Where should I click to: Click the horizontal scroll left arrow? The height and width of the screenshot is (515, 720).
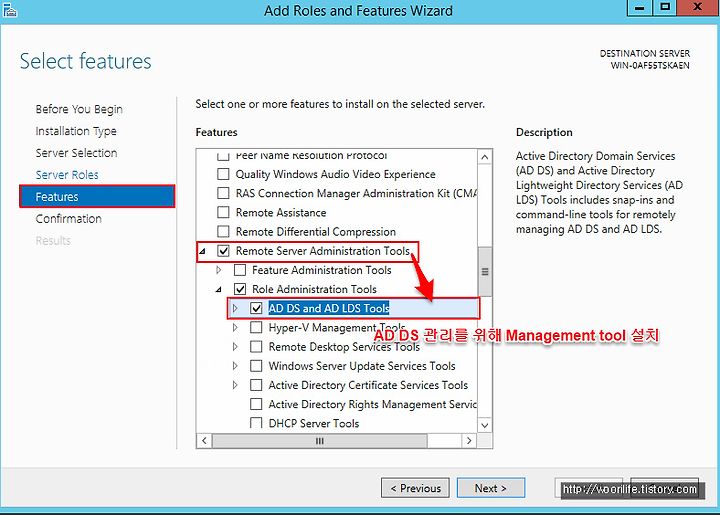(x=204, y=441)
